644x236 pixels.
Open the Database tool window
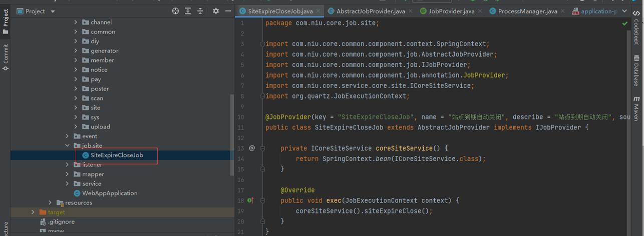click(x=636, y=70)
